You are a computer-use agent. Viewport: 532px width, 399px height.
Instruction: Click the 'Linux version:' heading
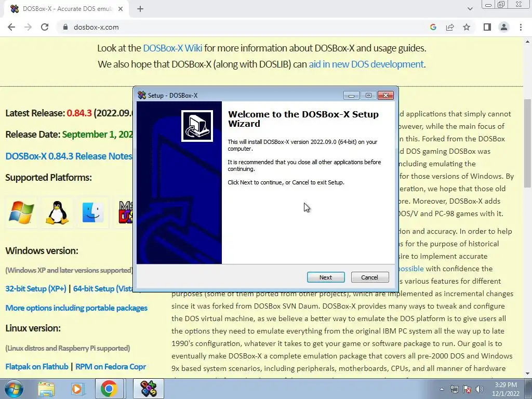[x=33, y=328]
